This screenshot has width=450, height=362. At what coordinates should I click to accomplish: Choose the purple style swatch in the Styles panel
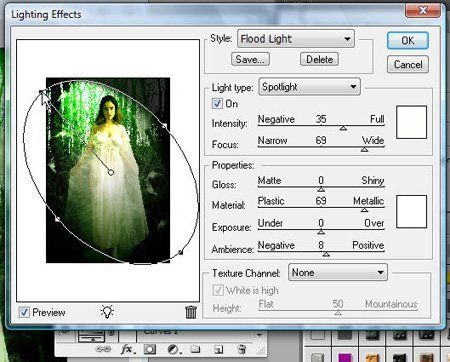[345, 358]
